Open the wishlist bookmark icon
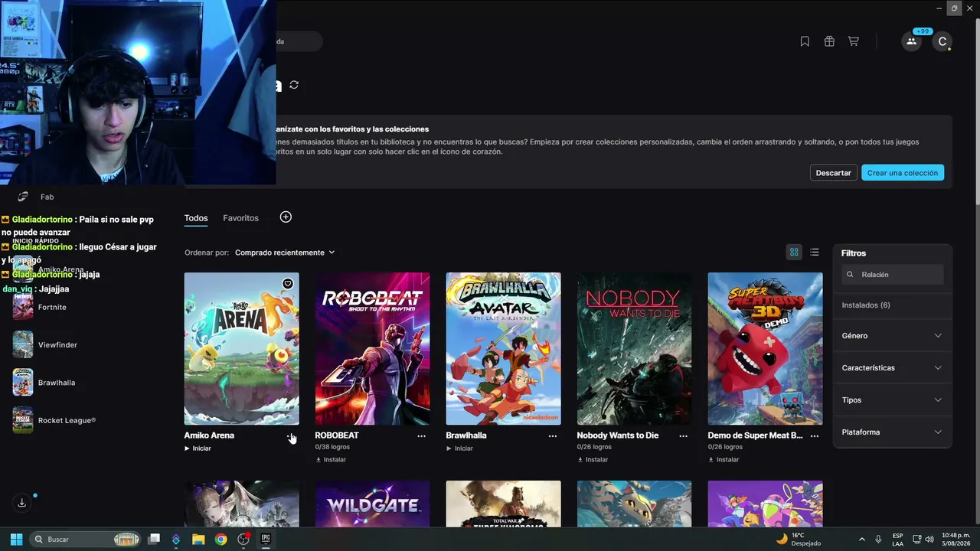The height and width of the screenshot is (551, 980). 805,41
